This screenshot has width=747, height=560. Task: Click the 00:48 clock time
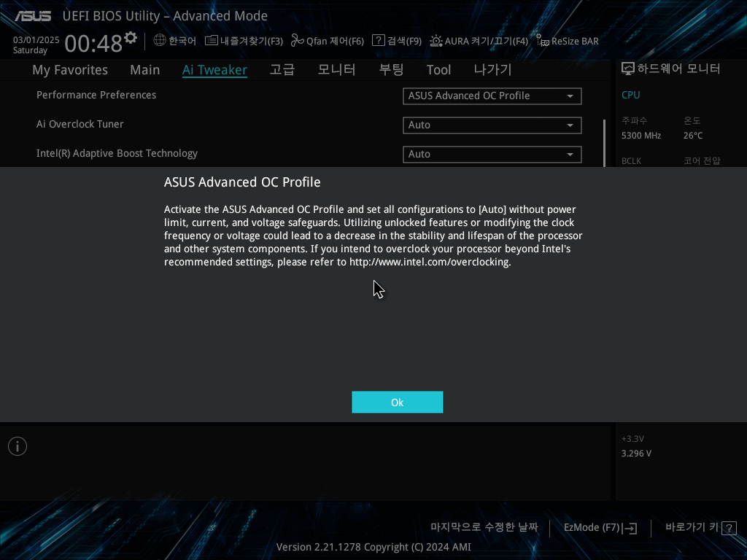click(x=93, y=44)
